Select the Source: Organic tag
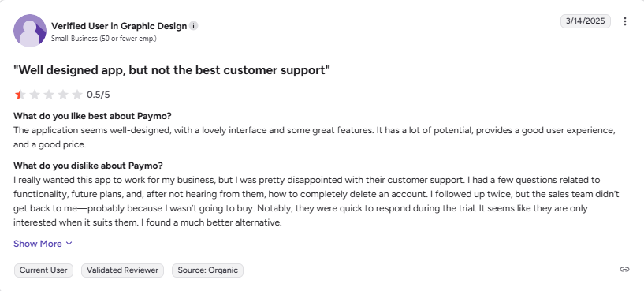Screen dimensions: 644x291 click(207, 270)
